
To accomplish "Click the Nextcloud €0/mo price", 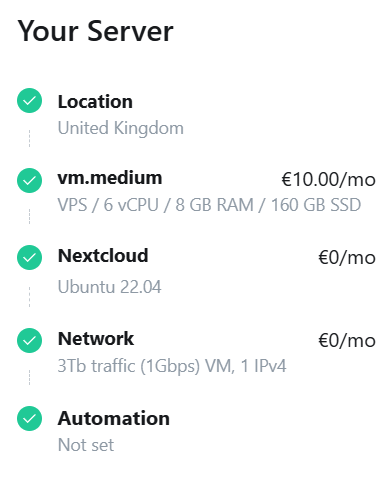I will (347, 257).
